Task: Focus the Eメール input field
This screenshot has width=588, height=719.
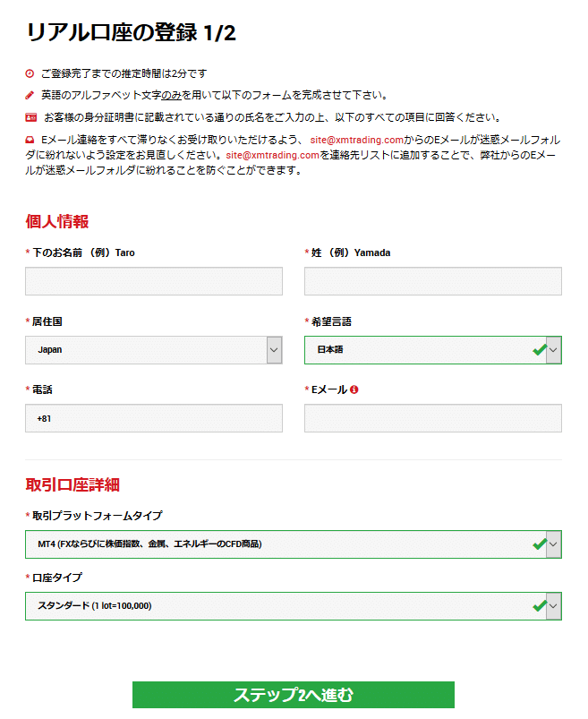Action: pos(432,418)
